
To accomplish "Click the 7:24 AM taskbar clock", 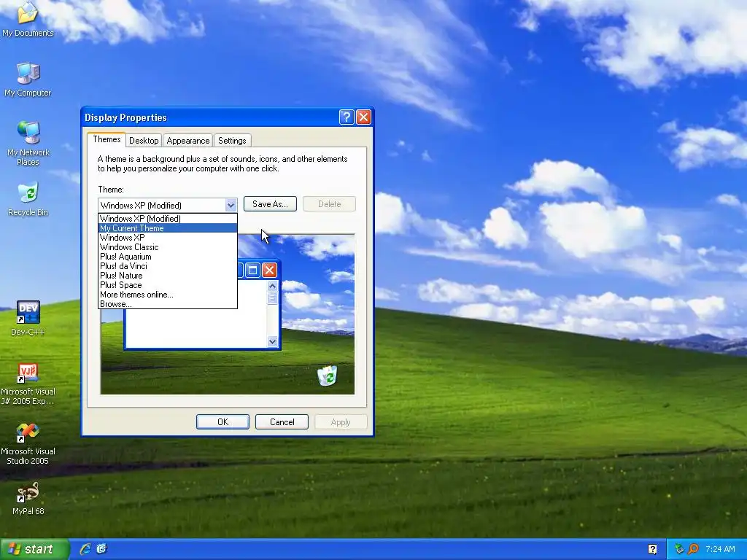I will coord(720,549).
